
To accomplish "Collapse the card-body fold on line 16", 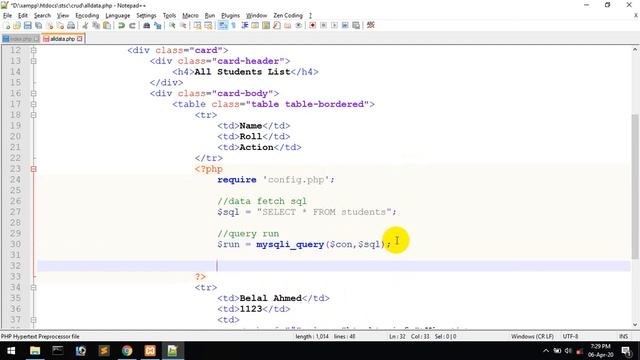I will tap(33, 93).
